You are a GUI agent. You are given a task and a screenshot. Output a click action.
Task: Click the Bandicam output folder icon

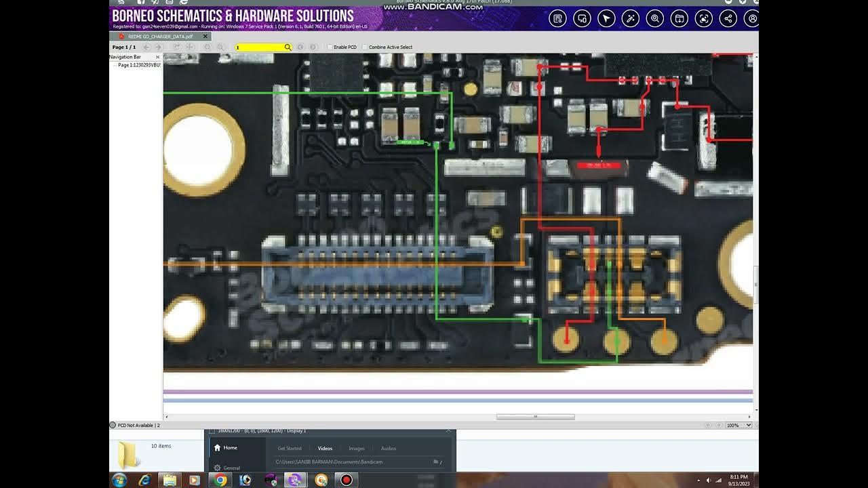436,462
